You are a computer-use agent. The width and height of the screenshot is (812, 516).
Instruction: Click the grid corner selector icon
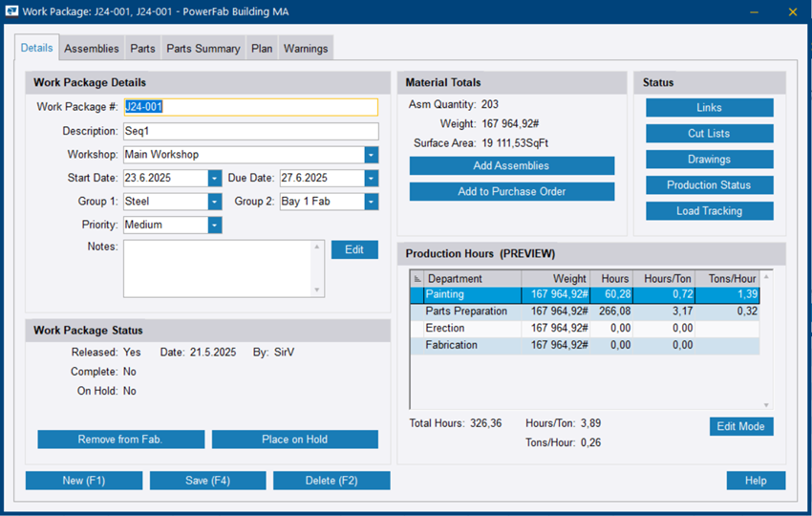(417, 279)
